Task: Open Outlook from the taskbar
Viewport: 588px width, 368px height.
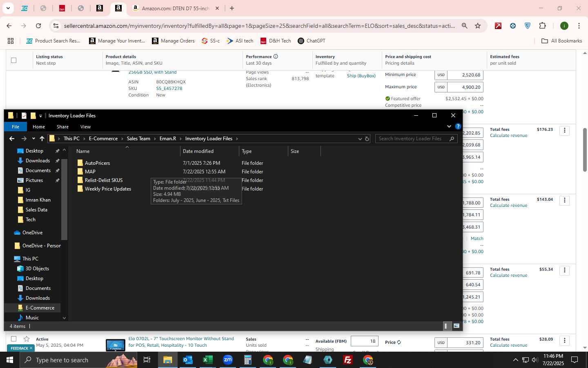Action: (187, 360)
